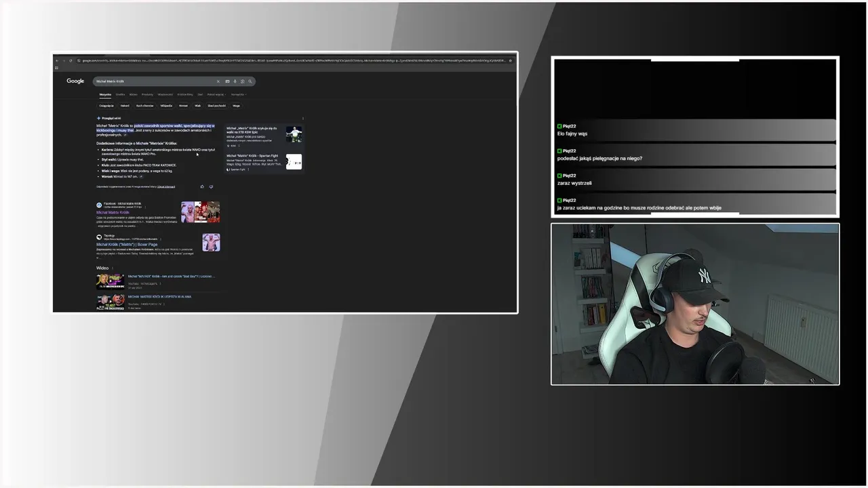Open three-dot menu beside Wideo heading
Screen dimensions: 868x488
pyautogui.click(x=113, y=268)
